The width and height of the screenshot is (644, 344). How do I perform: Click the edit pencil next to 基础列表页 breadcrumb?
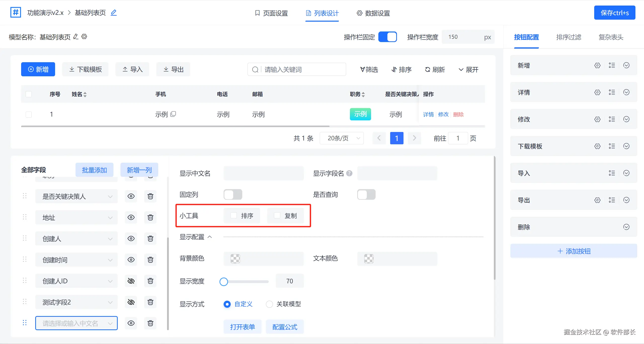click(x=114, y=13)
